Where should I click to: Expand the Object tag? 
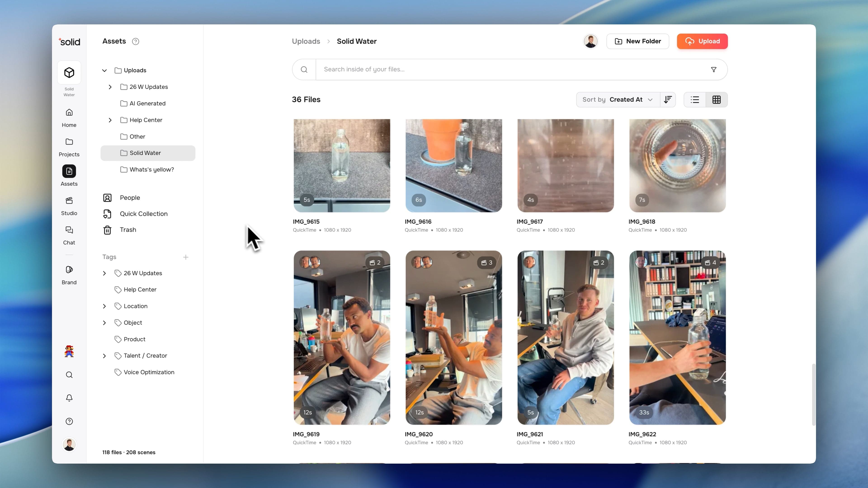[x=104, y=323]
